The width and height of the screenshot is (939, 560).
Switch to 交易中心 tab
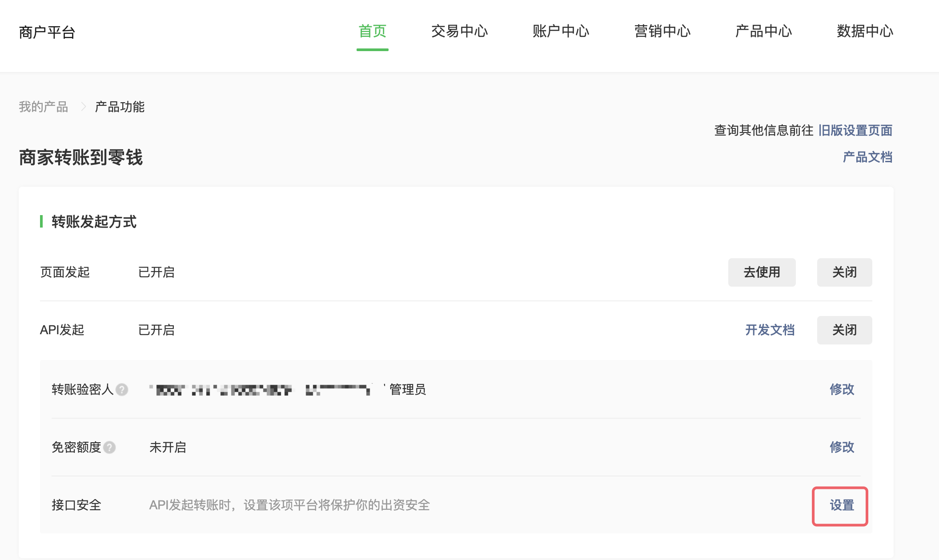[459, 32]
